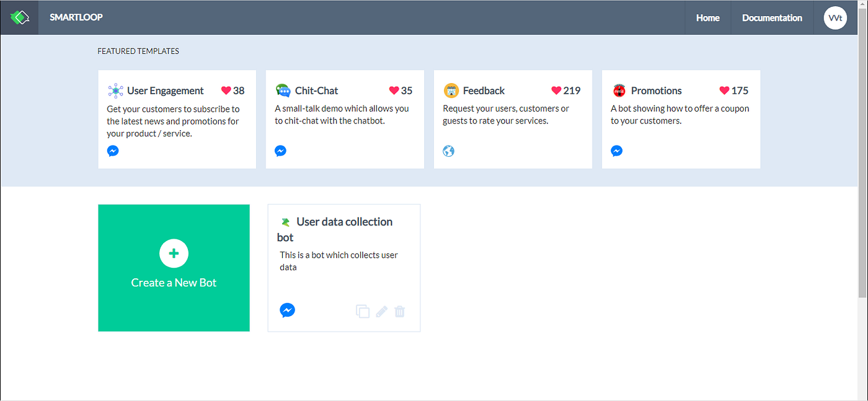Open the VVt user avatar menu
Screen dimensions: 868x401
tap(835, 18)
